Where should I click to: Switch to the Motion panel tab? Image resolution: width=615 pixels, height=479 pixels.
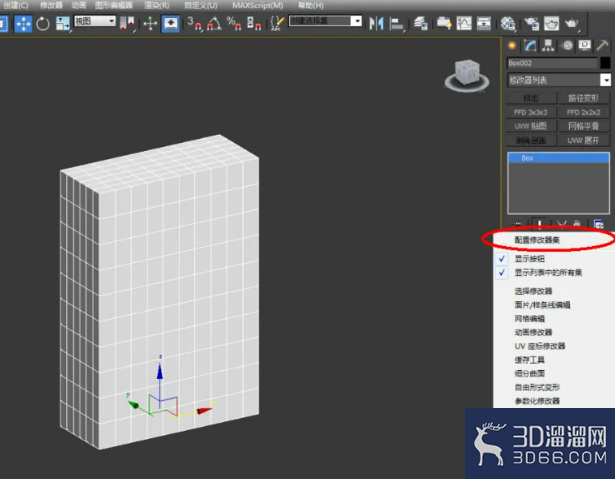tap(567, 46)
